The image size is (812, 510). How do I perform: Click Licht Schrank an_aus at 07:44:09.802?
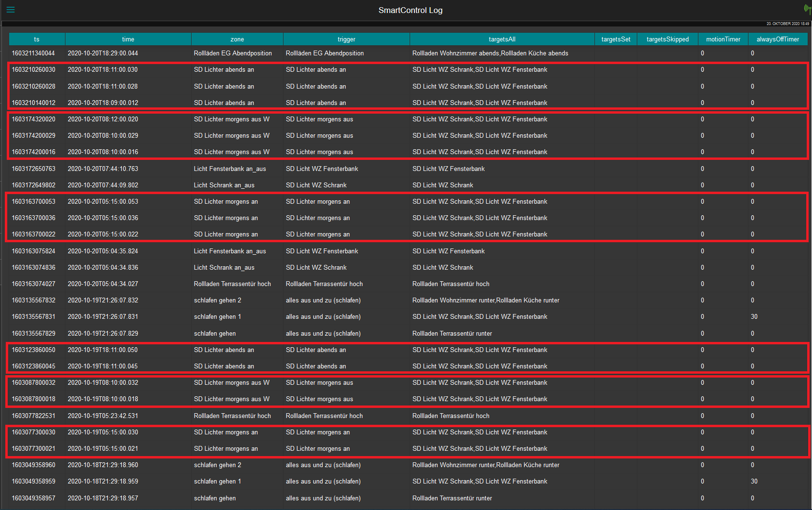224,185
